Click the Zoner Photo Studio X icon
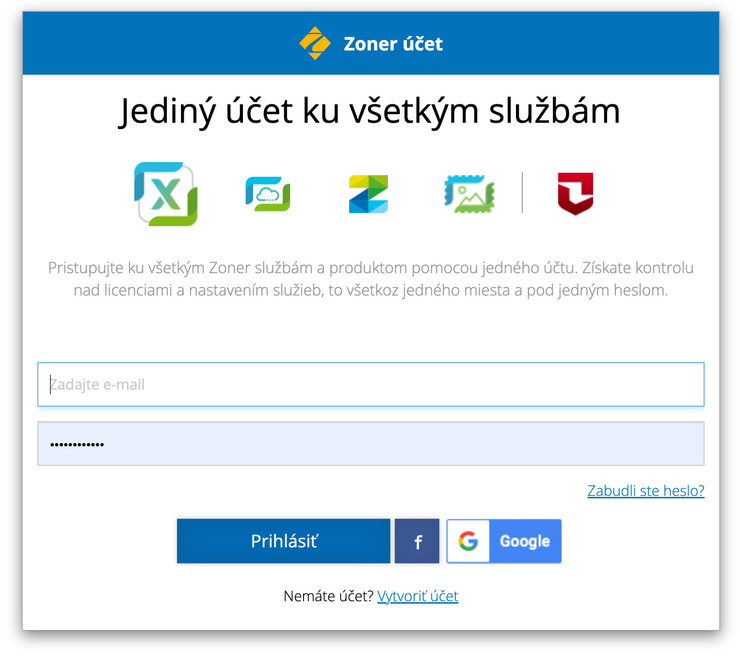 click(166, 194)
